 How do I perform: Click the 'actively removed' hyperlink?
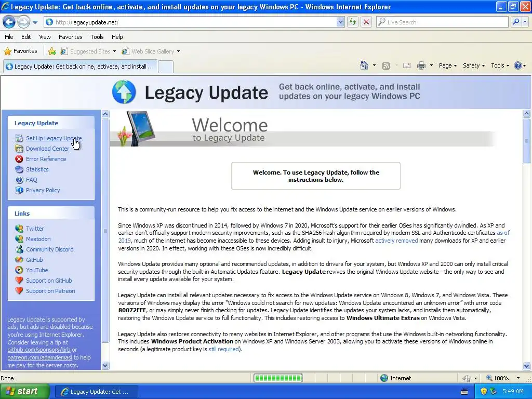396,241
